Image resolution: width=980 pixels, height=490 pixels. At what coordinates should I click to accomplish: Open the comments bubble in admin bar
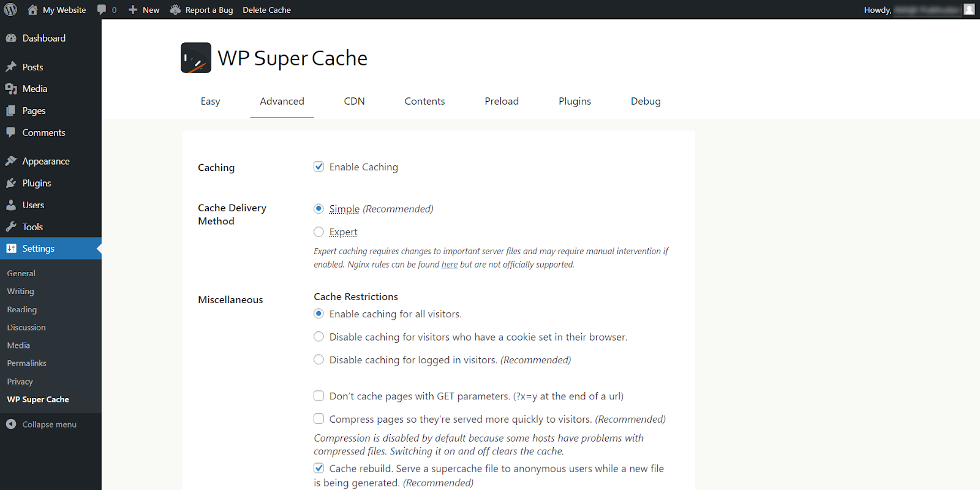102,10
